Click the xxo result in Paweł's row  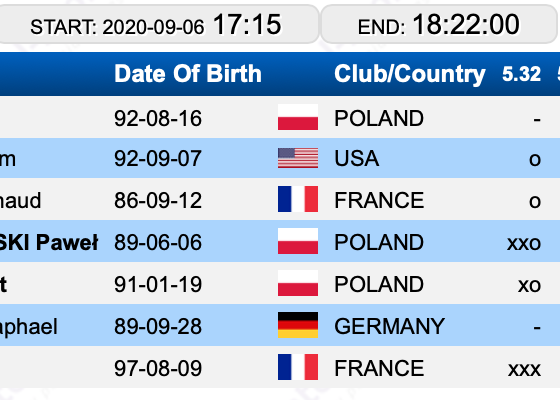[x=524, y=243]
